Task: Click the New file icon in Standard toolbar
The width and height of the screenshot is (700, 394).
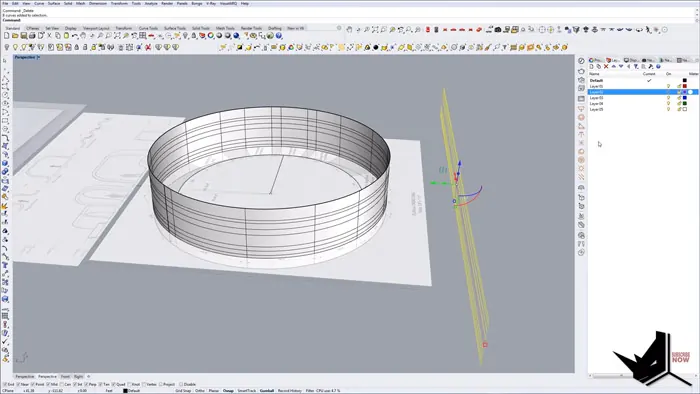Action: coord(6,36)
